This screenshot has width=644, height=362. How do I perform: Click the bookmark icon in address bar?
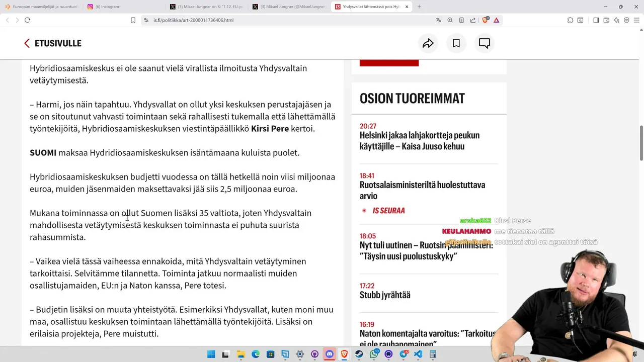pos(133,20)
